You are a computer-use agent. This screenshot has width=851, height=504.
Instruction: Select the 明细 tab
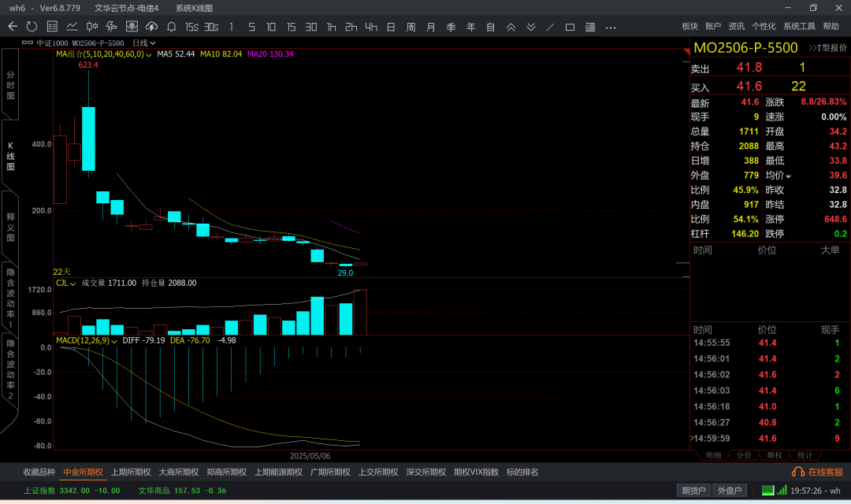pos(713,455)
